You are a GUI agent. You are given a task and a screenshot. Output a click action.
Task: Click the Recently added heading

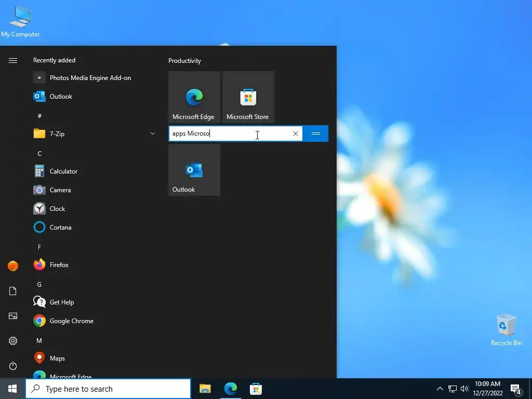click(54, 60)
